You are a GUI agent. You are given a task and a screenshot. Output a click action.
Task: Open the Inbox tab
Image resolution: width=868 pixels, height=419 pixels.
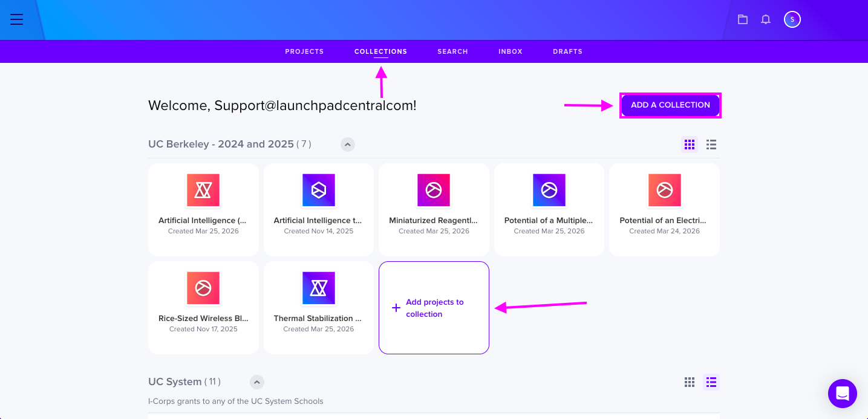coord(511,51)
